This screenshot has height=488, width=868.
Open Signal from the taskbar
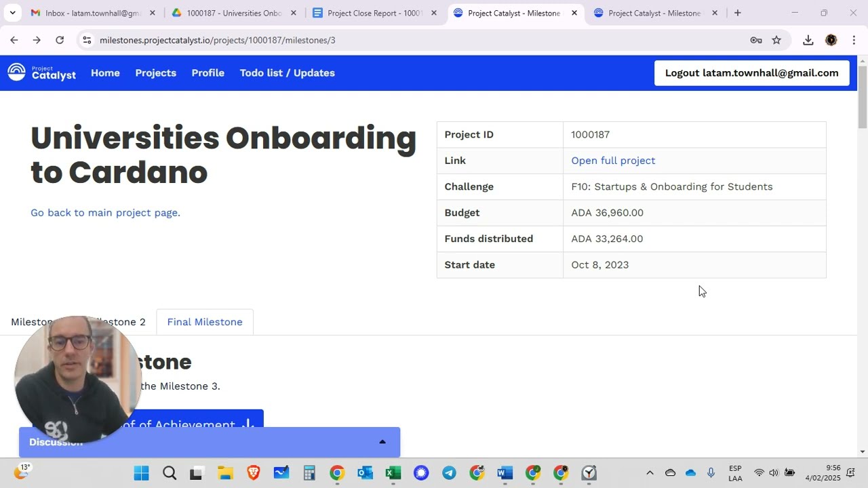pos(421,472)
